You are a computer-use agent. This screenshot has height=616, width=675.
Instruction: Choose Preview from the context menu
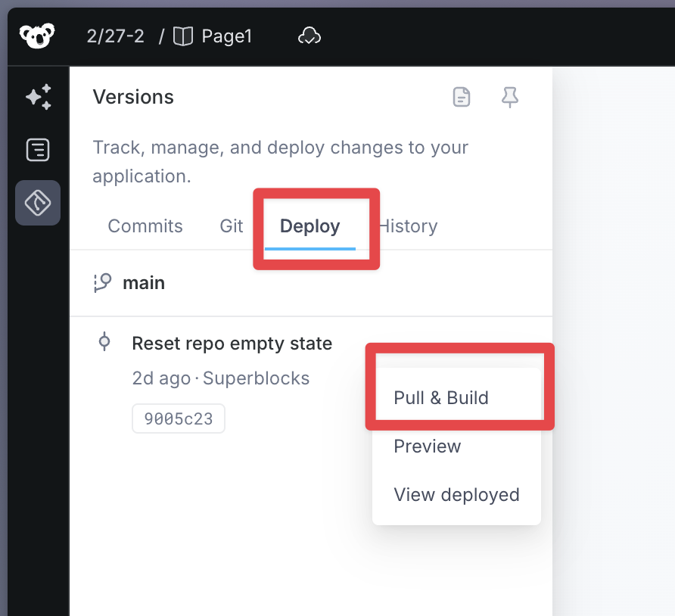click(x=428, y=446)
